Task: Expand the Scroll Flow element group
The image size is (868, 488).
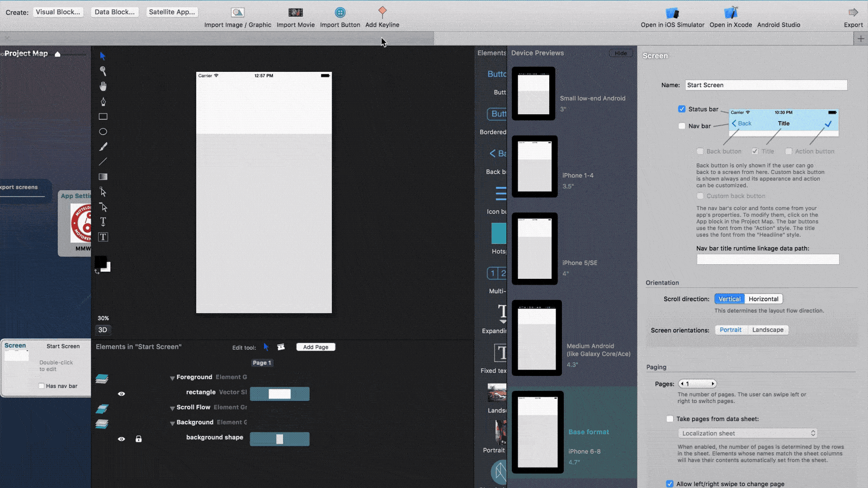Action: point(172,407)
